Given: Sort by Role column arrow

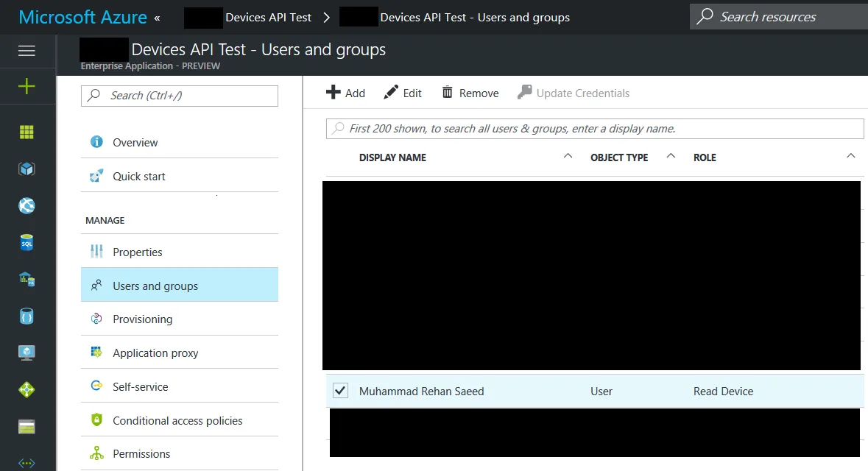Looking at the screenshot, I should click(x=851, y=157).
